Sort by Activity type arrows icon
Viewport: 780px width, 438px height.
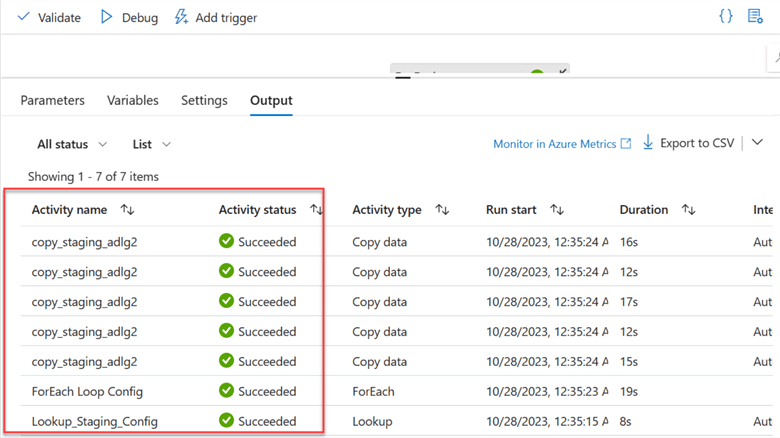point(442,210)
